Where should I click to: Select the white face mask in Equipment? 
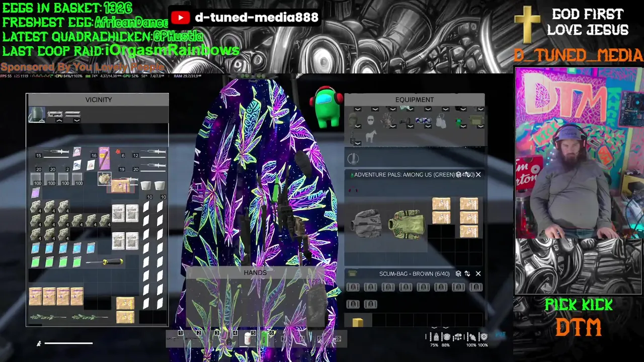pyautogui.click(x=371, y=120)
